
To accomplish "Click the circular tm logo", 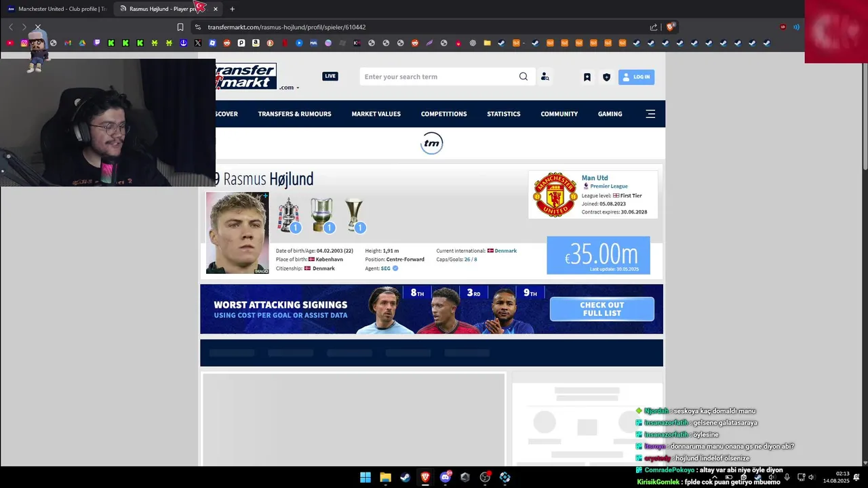I will [x=432, y=143].
